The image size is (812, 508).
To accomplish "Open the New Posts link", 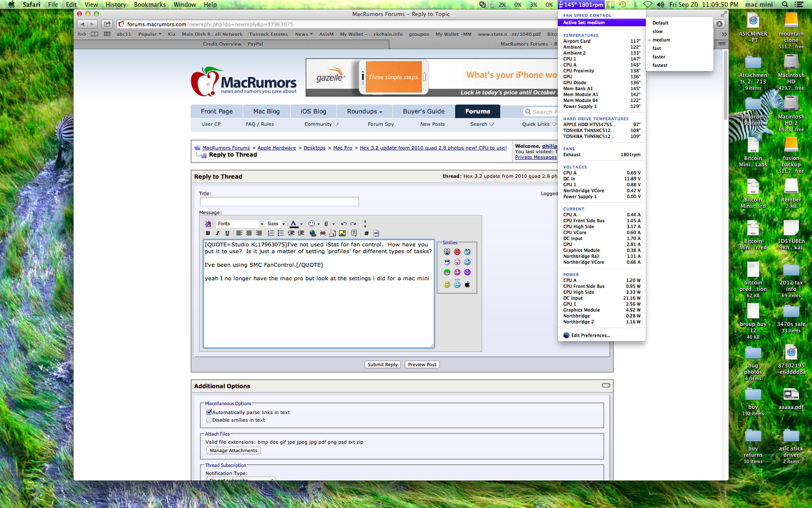I will [432, 124].
